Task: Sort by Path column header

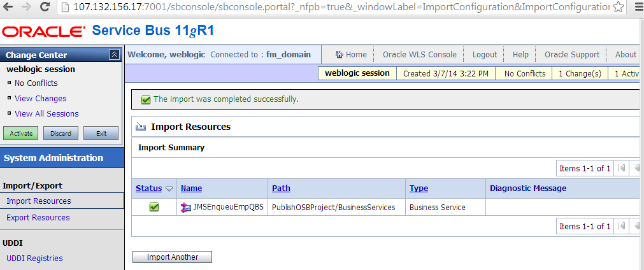Action: (281, 188)
